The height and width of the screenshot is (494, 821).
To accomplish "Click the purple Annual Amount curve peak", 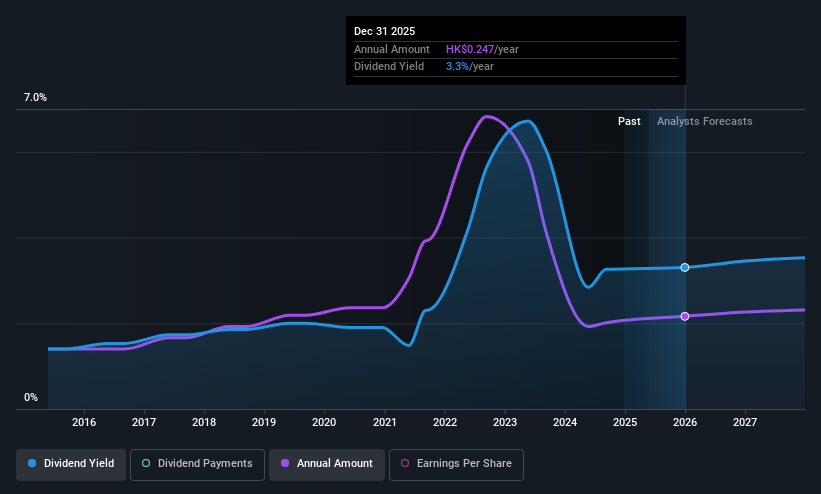I will click(x=487, y=116).
